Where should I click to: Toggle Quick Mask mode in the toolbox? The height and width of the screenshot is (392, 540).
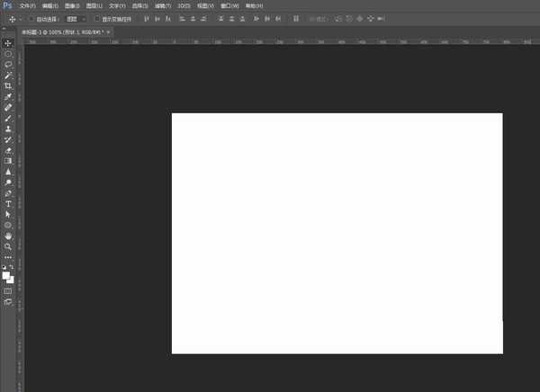8,290
